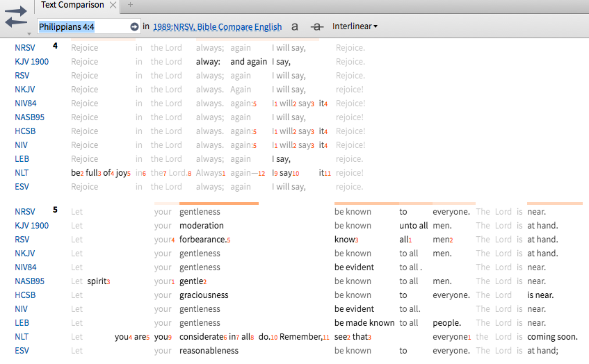This screenshot has height=364, width=589.
Task: Click LEB label in verse 4
Action: click(22, 159)
